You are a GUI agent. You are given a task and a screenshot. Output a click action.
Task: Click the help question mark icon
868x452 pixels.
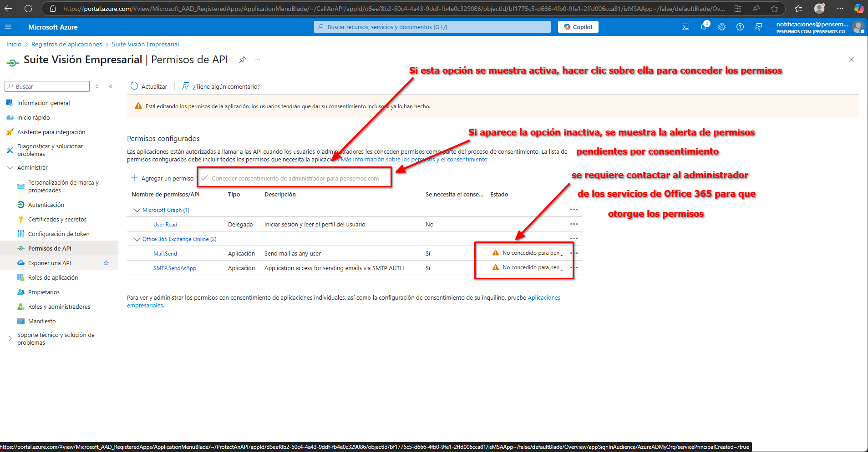pos(740,27)
